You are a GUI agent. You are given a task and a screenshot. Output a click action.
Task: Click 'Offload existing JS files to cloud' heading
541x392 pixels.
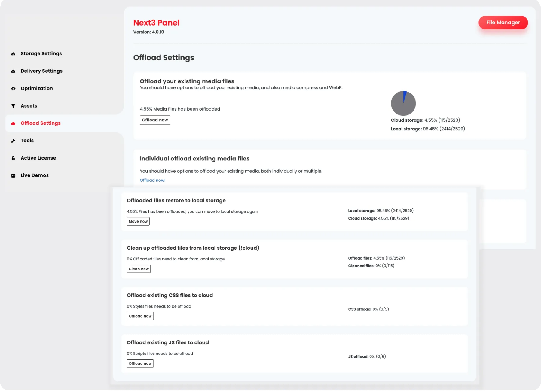coord(168,342)
